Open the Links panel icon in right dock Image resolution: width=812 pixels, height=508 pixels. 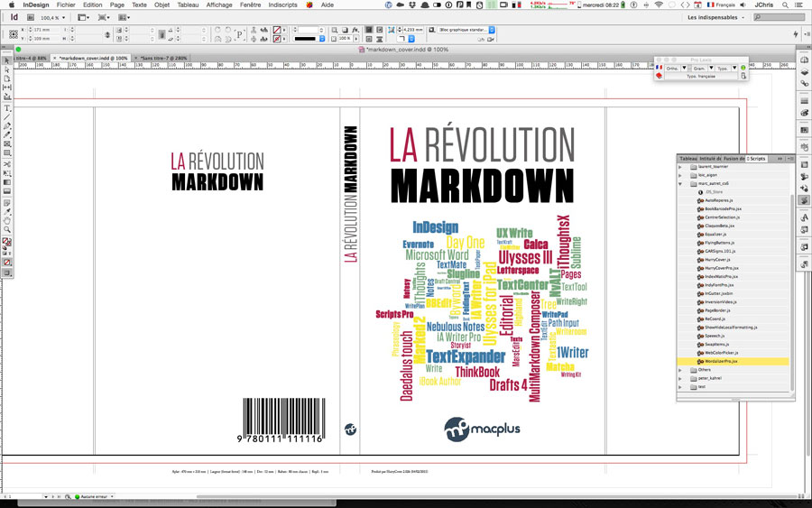coord(804,83)
